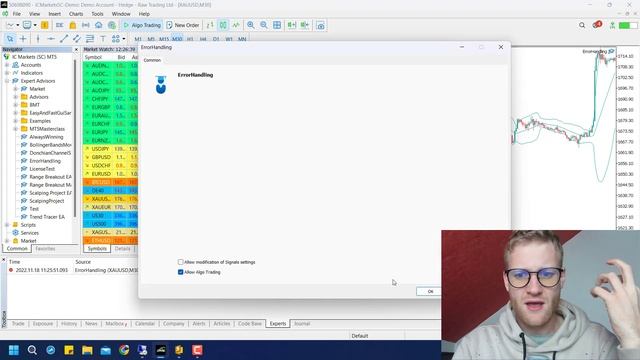
Task: Click the chart zoom in magnifier icon
Action: pos(251,25)
